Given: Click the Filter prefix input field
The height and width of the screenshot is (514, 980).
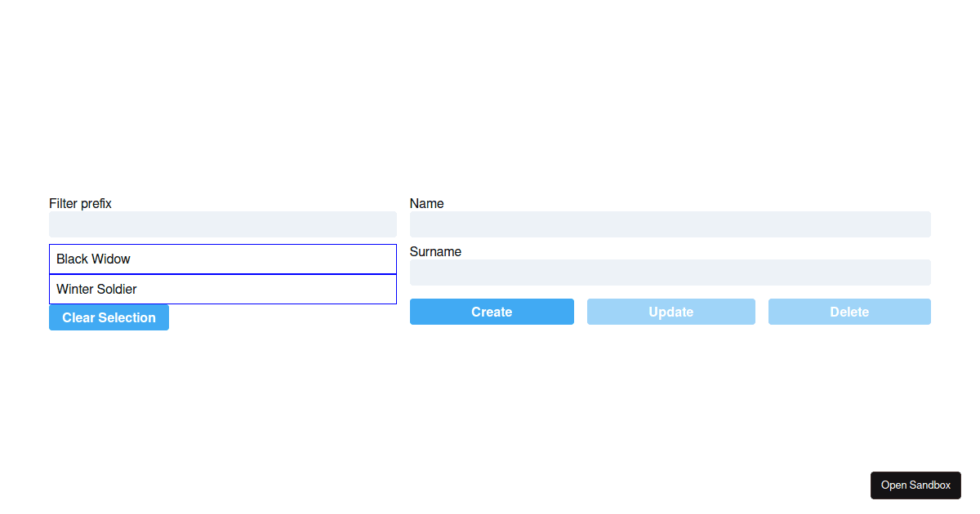Looking at the screenshot, I should [222, 224].
